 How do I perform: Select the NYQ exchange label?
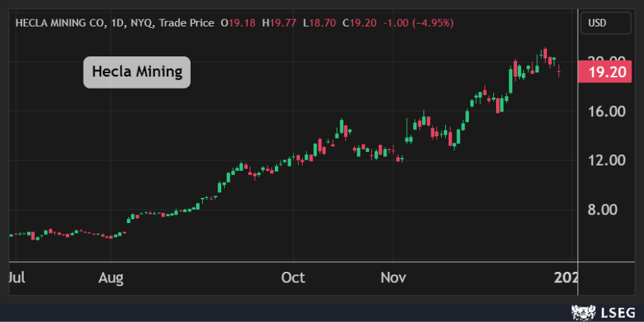point(140,23)
